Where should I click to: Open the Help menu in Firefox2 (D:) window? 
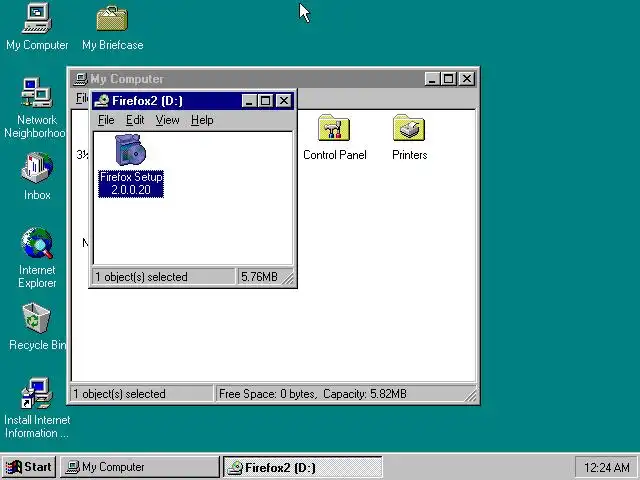(x=202, y=120)
